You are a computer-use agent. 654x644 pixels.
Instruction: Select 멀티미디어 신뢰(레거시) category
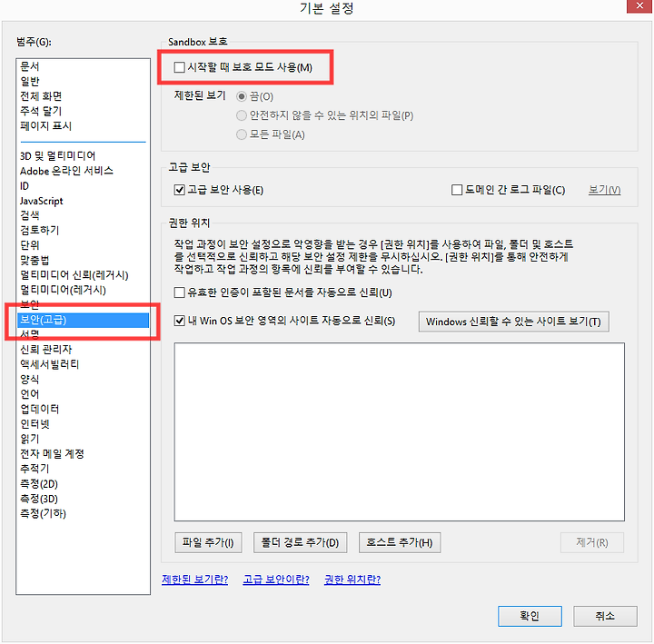pyautogui.click(x=83, y=275)
